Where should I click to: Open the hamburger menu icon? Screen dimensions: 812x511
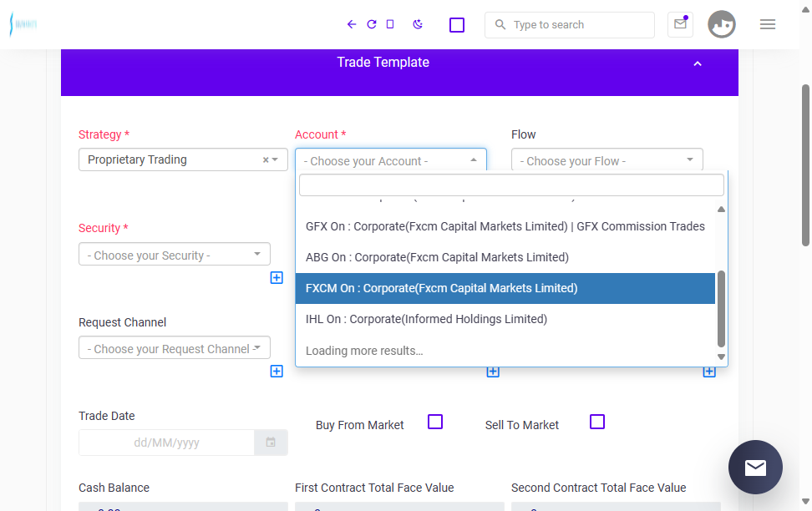tap(768, 24)
